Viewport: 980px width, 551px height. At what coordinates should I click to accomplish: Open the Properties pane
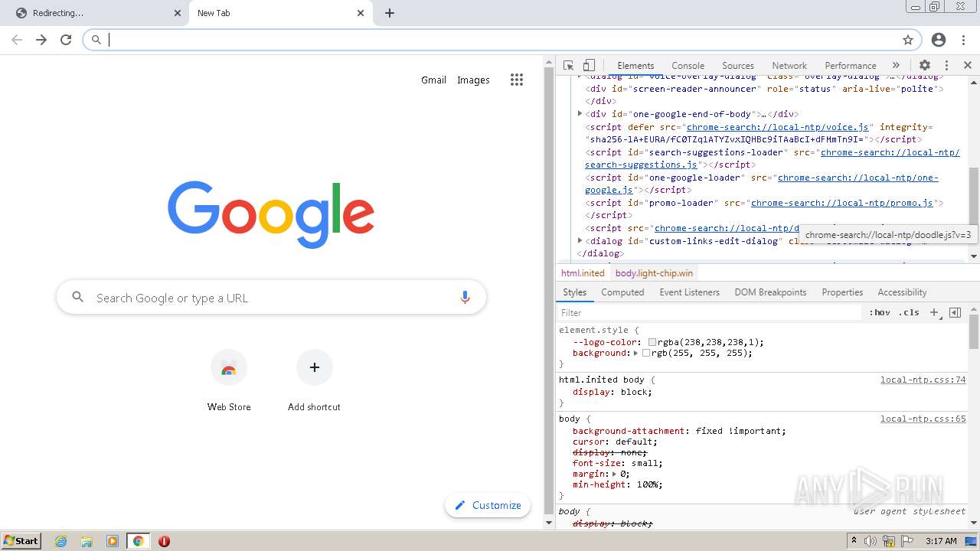[842, 292]
